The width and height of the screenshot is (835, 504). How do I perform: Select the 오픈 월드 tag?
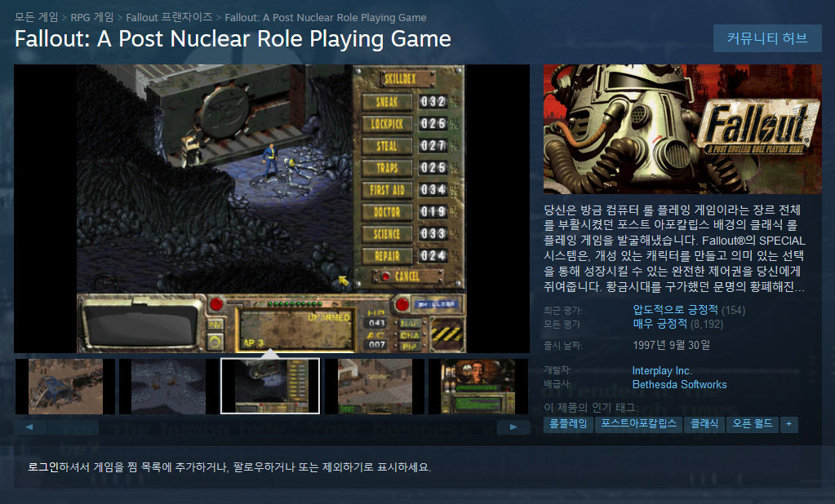[x=752, y=424]
